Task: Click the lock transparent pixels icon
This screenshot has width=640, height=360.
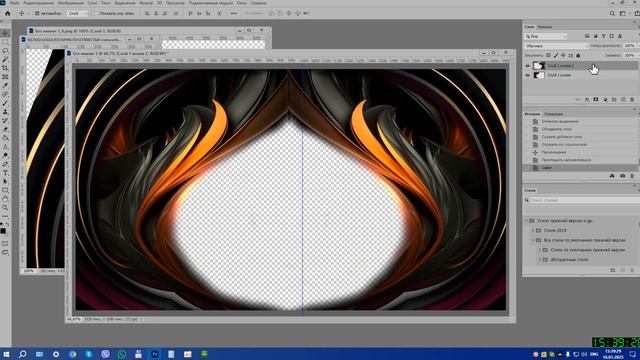Action: coord(548,56)
